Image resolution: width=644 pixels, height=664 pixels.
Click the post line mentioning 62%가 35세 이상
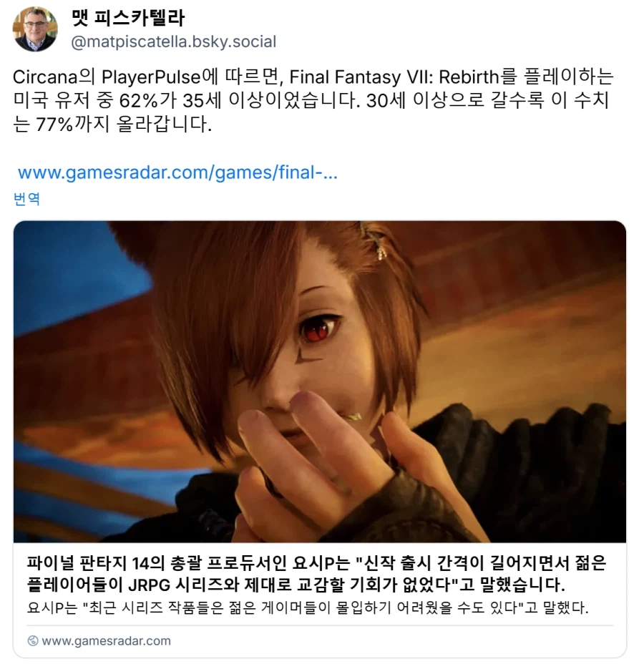tap(311, 100)
